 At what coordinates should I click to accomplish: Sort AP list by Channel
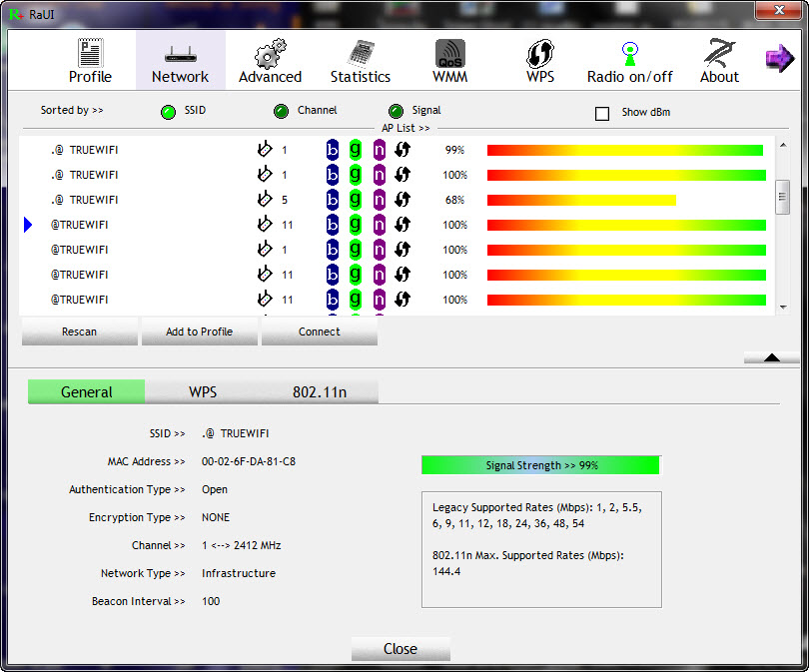coord(281,111)
